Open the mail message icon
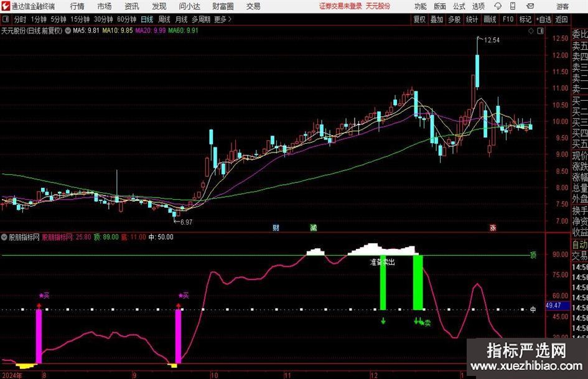The height and width of the screenshot is (379, 588). point(530,6)
